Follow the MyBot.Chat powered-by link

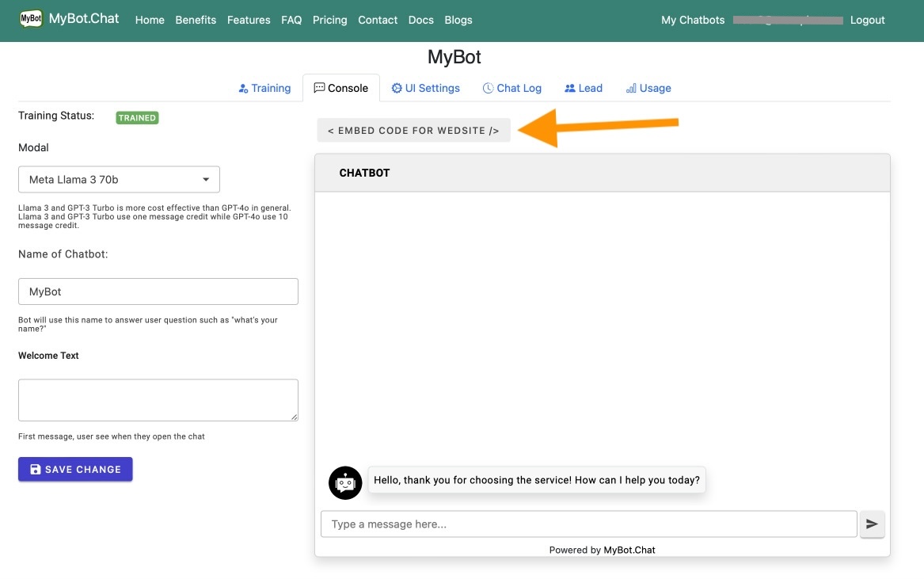tap(629, 550)
